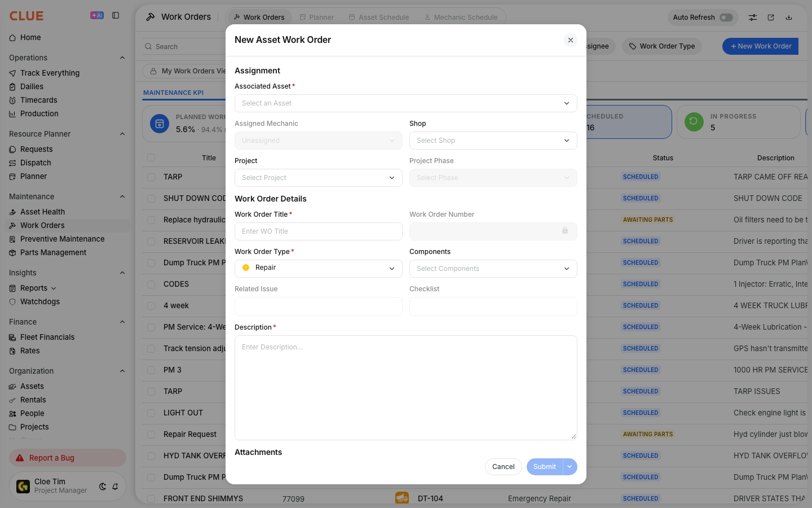This screenshot has width=812, height=508.
Task: Open Asset Health page
Action: 42,212
